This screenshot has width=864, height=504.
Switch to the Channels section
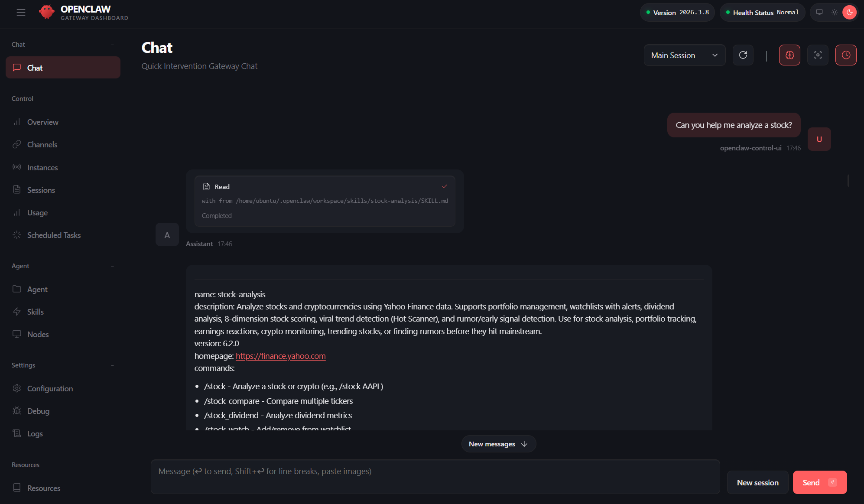point(42,144)
